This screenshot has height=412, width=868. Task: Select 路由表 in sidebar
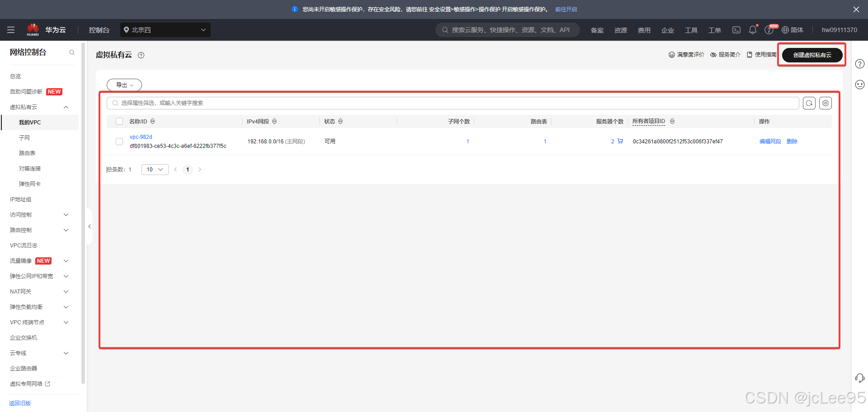(27, 153)
